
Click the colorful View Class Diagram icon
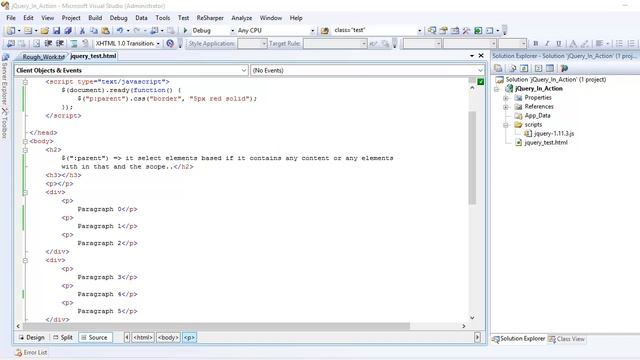click(564, 68)
